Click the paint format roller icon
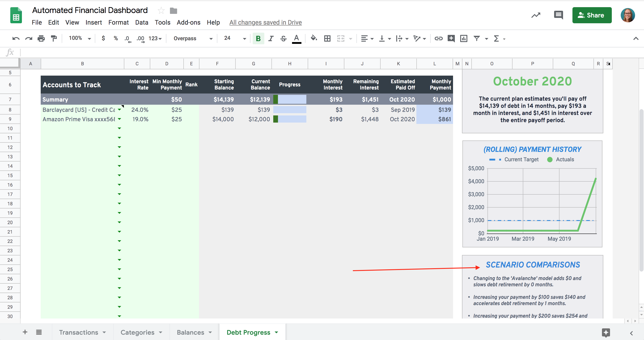Image resolution: width=644 pixels, height=340 pixels. coord(54,38)
